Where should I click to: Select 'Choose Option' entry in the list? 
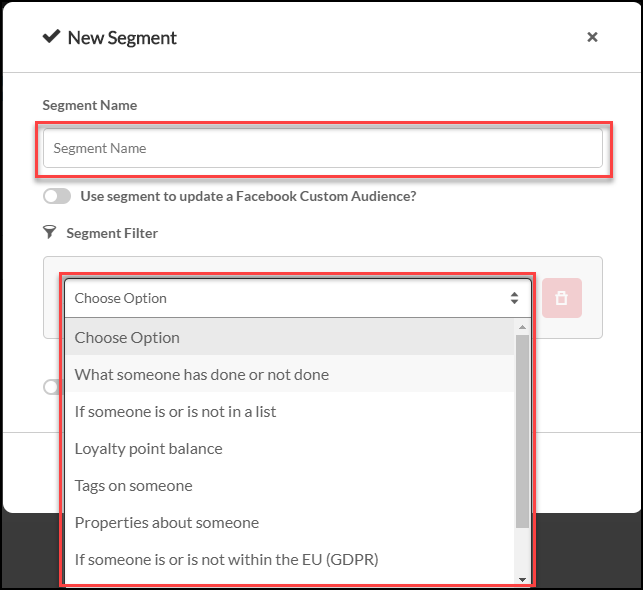click(290, 337)
